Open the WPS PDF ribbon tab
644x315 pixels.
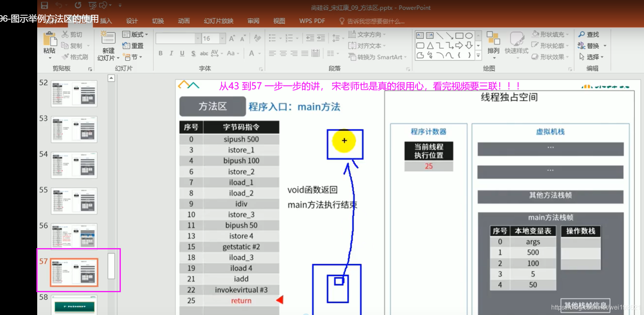(312, 21)
